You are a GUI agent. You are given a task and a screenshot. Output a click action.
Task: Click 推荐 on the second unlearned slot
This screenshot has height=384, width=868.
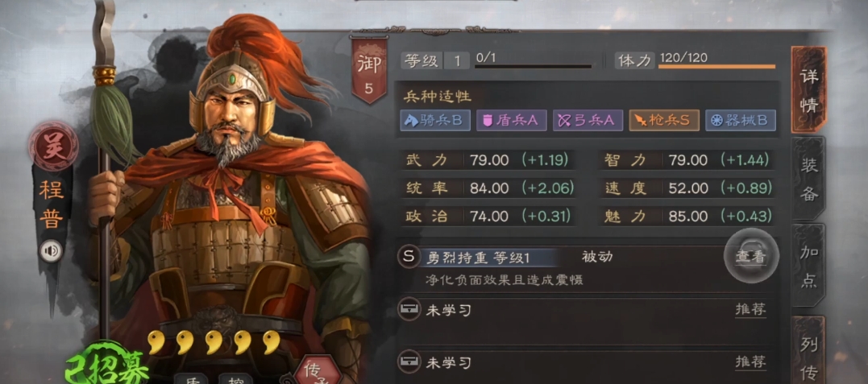[750, 362]
